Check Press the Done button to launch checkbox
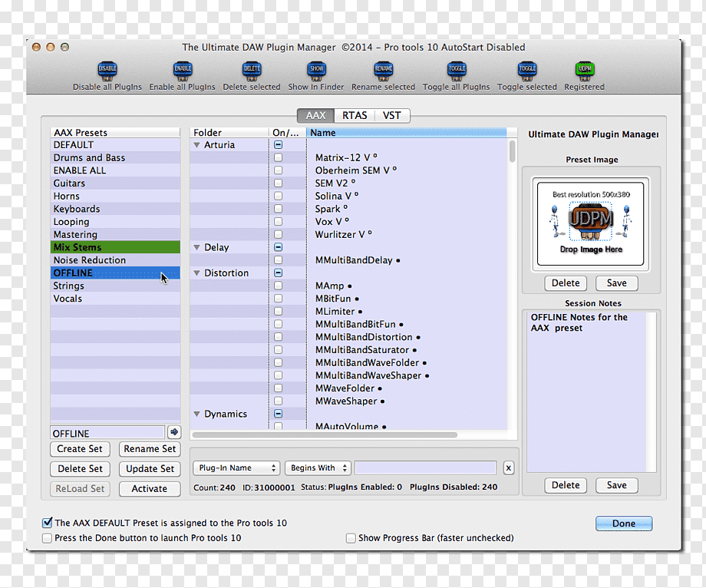The height and width of the screenshot is (588, 706). [x=47, y=538]
